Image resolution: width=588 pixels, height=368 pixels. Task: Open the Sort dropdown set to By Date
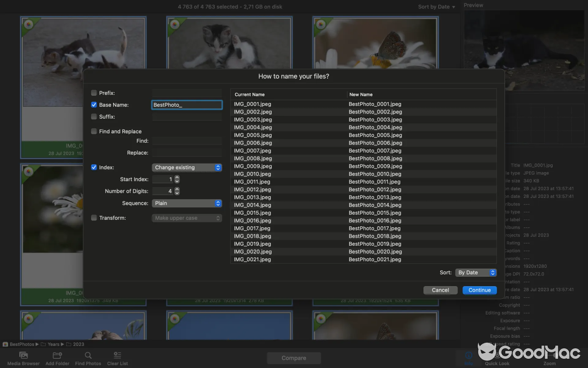pyautogui.click(x=476, y=272)
